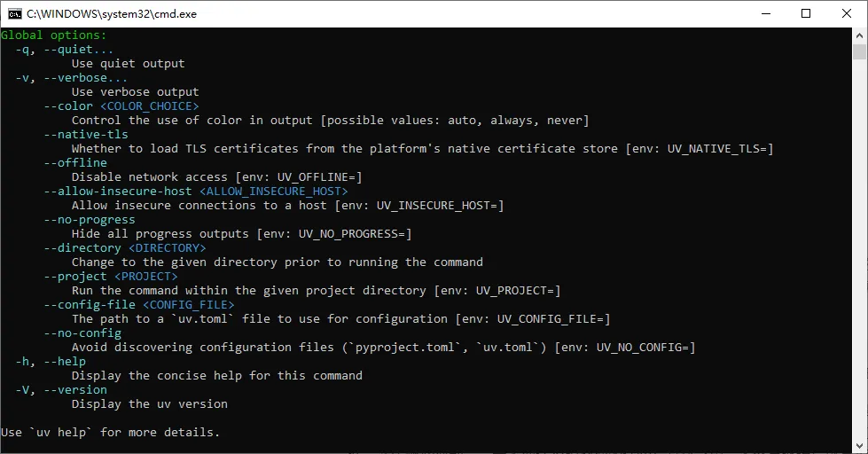Close the command prompt window
Screen dimensions: 868x454
[x=847, y=13]
